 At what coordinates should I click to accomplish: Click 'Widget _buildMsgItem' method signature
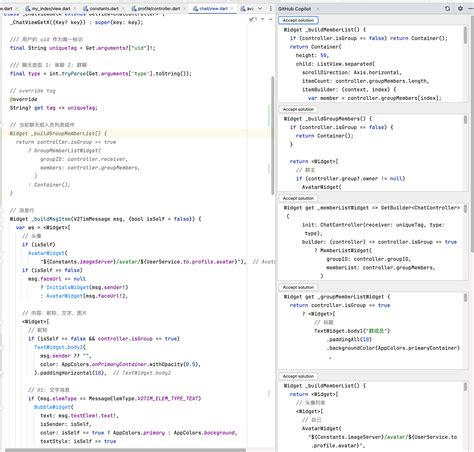pyautogui.click(x=105, y=219)
